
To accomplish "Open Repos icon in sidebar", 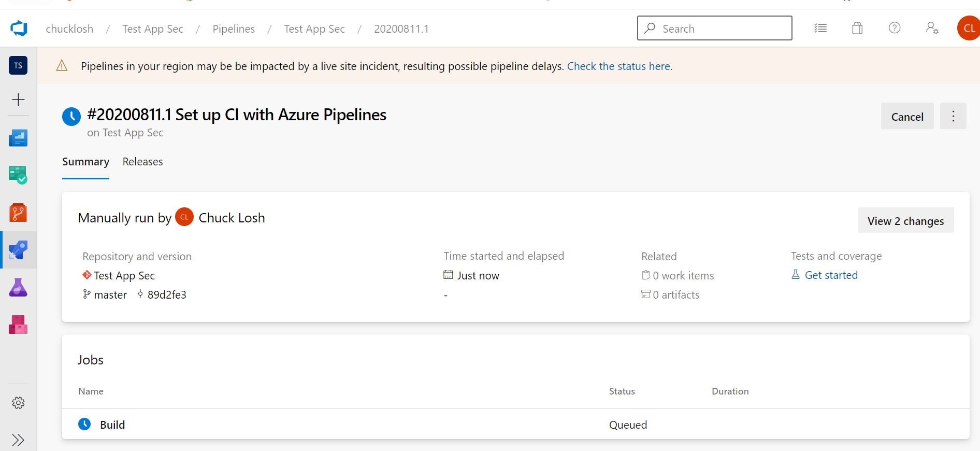I will 18,213.
